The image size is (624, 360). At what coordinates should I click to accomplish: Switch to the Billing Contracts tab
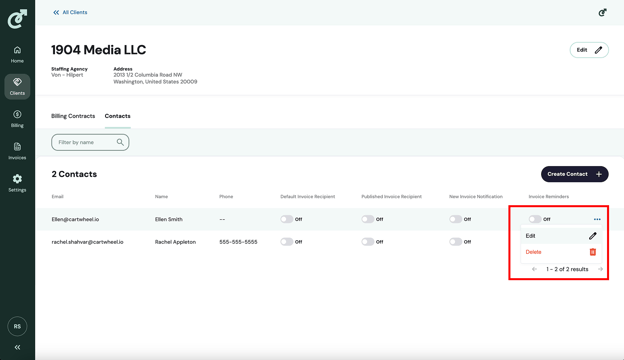pyautogui.click(x=73, y=116)
